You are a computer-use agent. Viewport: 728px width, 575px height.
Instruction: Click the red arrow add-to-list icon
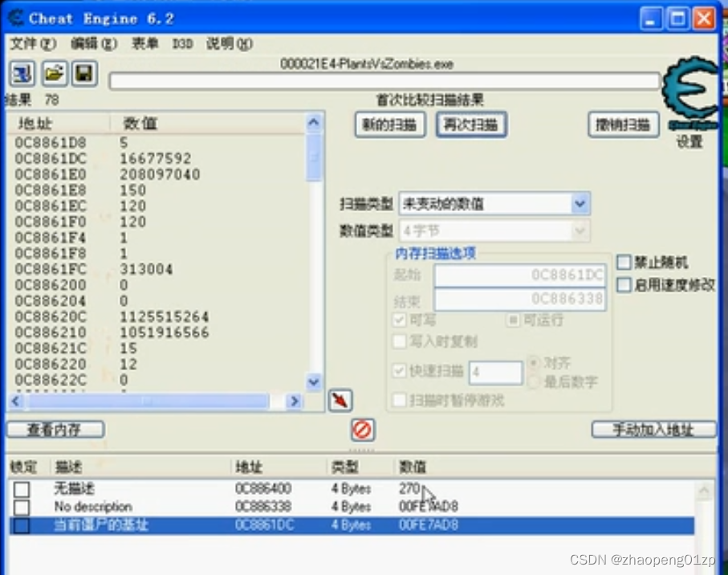pos(340,400)
